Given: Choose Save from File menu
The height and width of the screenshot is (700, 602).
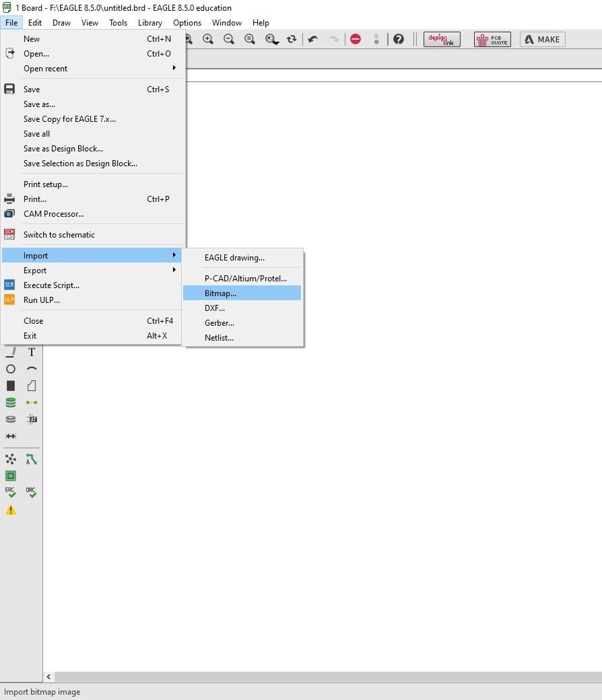Looking at the screenshot, I should pos(92,90).
